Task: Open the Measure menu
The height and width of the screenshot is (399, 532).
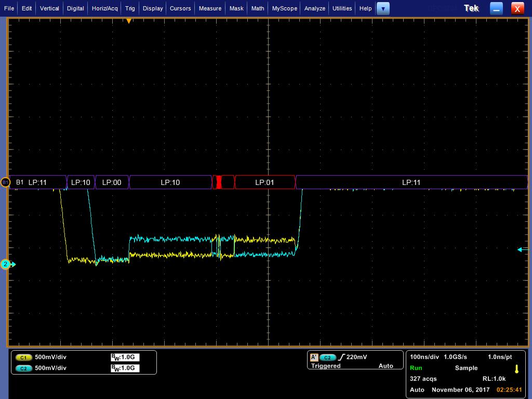Action: click(210, 8)
